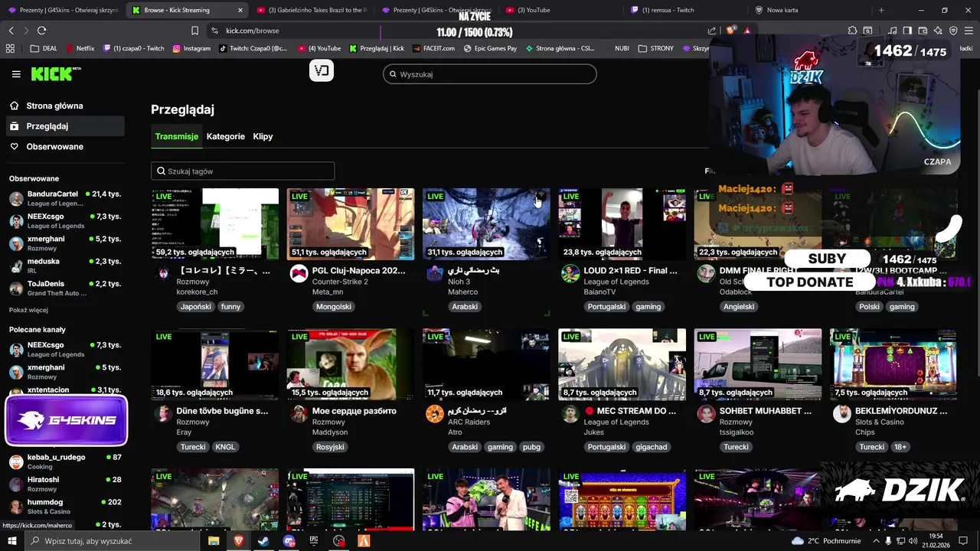This screenshot has height=551, width=980.
Task: Open Nioh 3 Maherco stream thumbnail
Action: pyautogui.click(x=486, y=224)
